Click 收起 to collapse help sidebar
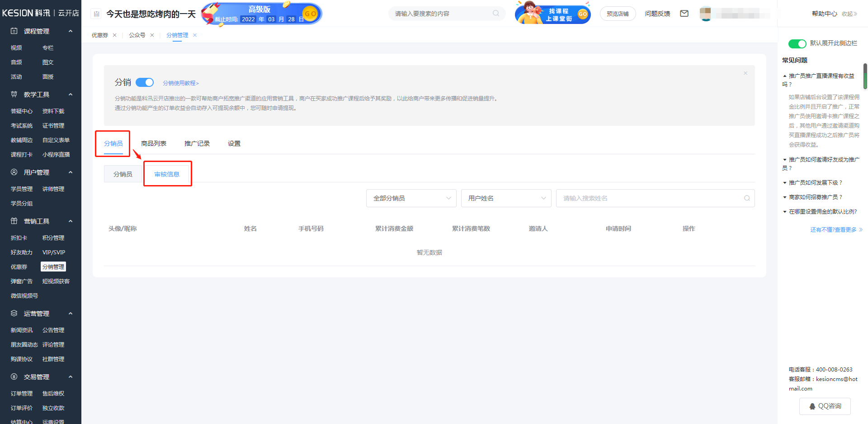The height and width of the screenshot is (424, 868). (x=849, y=14)
